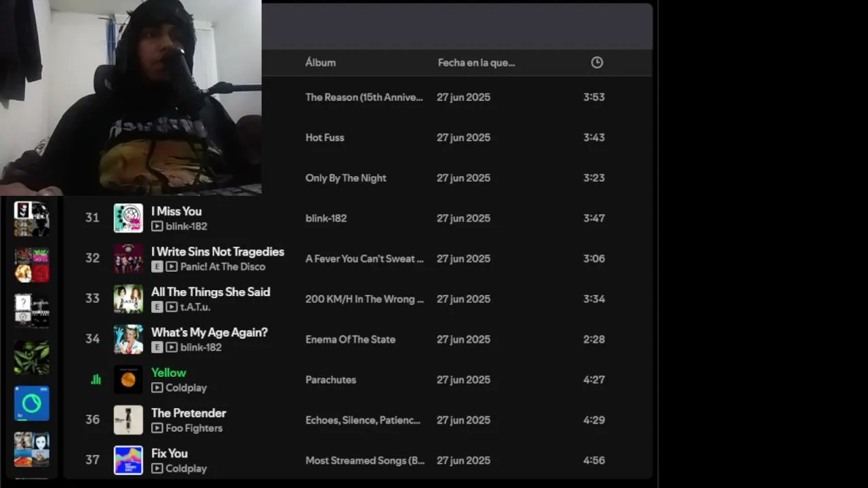This screenshot has width=868, height=488.
Task: Click the 2:28 duration value
Action: click(594, 339)
